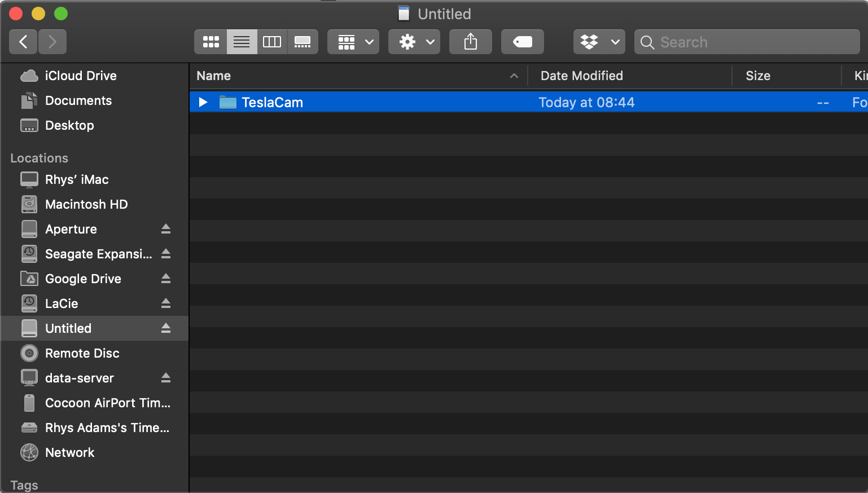
Task: Open the group-by arrangement dropdown
Action: (x=353, y=42)
